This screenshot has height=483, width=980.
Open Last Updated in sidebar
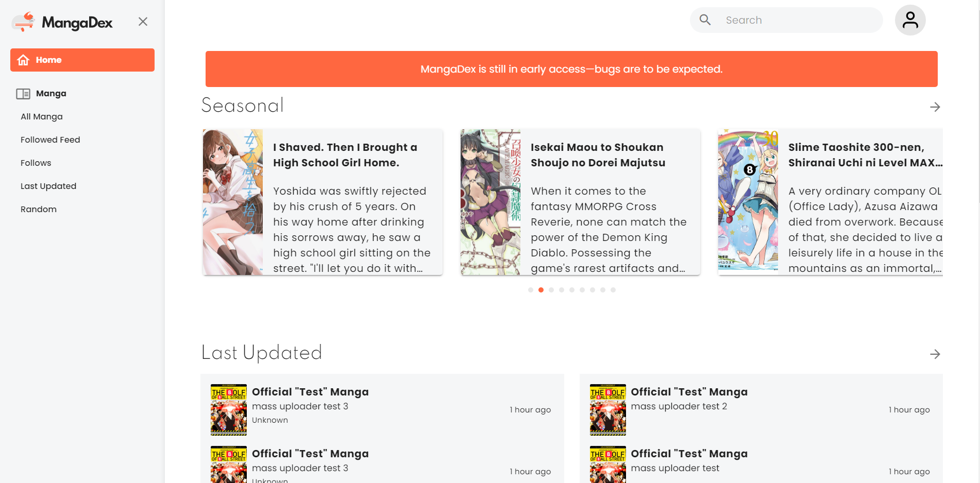pyautogui.click(x=48, y=186)
